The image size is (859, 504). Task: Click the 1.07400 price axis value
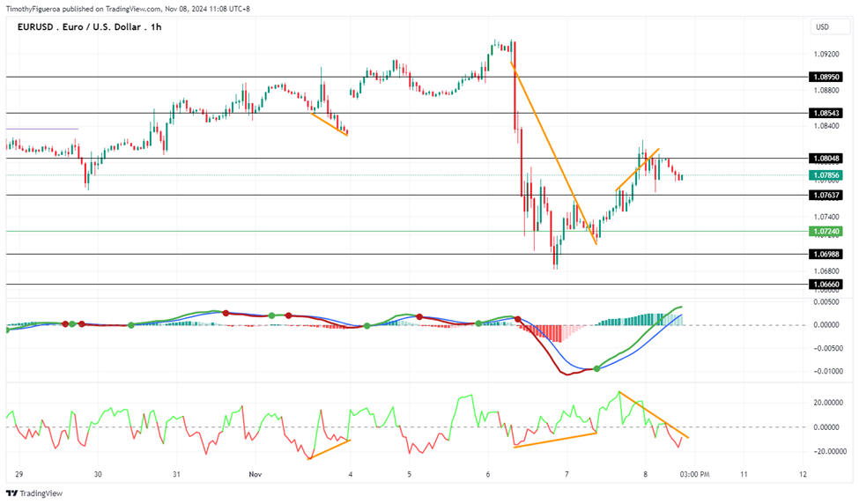(826, 217)
